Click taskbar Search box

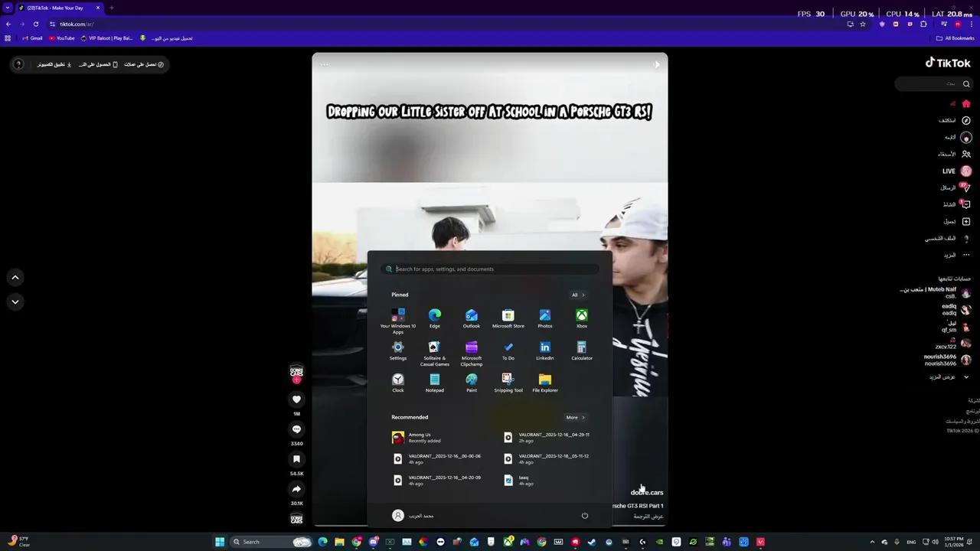272,542
